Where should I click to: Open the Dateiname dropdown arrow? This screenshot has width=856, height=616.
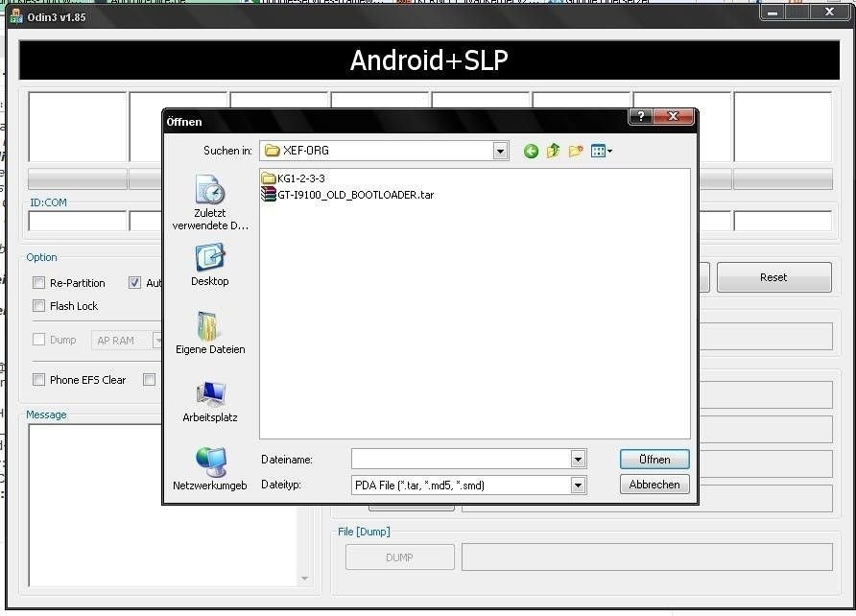click(x=578, y=460)
